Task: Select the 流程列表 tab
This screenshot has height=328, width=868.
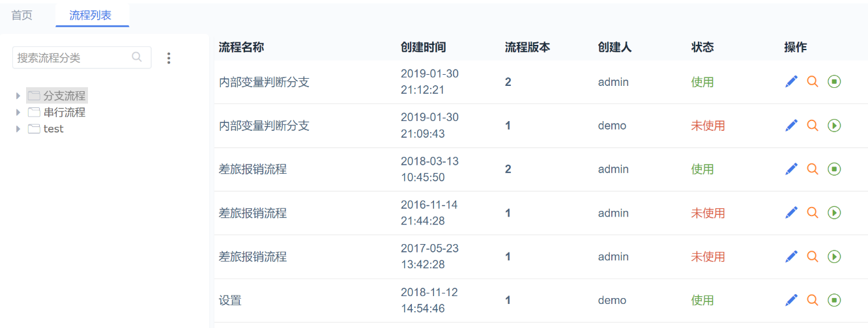Action: pos(91,15)
